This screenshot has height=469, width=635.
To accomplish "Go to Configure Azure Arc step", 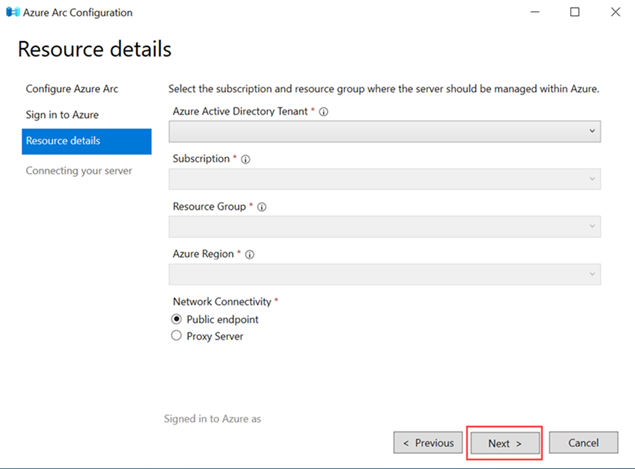I will click(x=71, y=89).
